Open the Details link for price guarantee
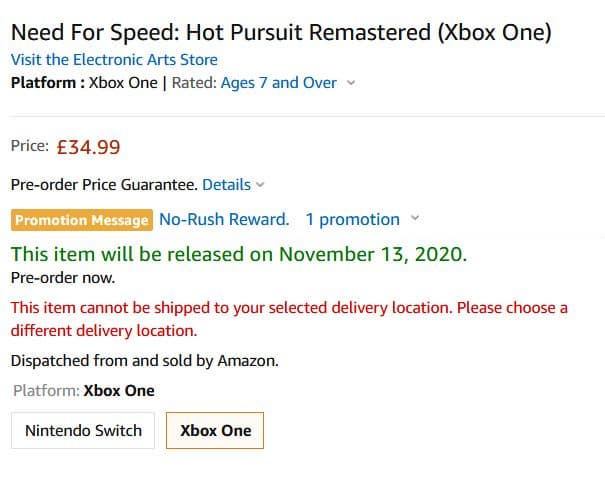Image resolution: width=605 pixels, height=486 pixels. 226,184
